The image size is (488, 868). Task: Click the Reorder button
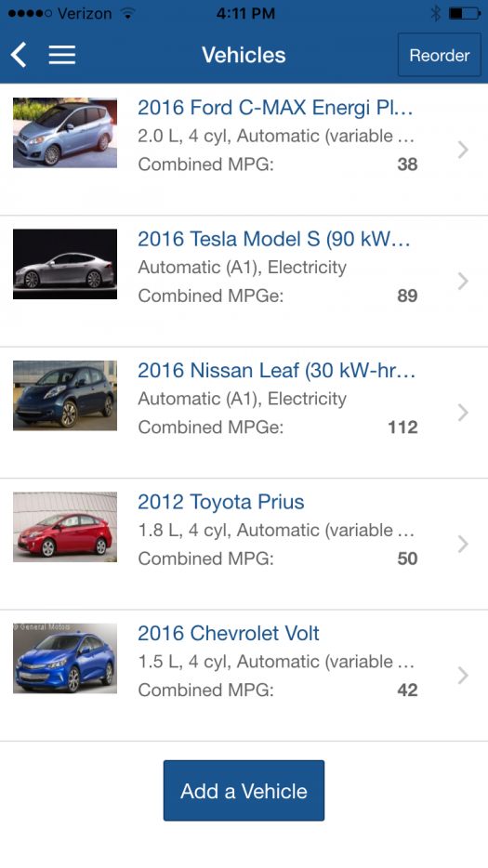pos(440,55)
